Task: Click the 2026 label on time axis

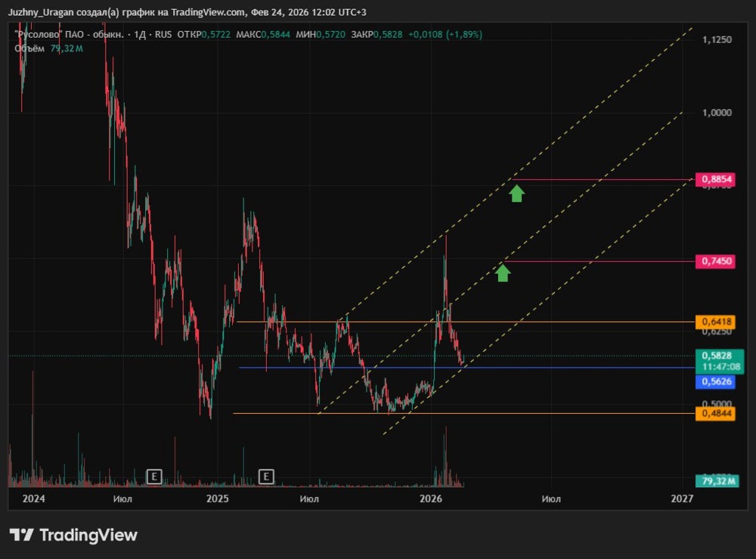Action: (x=431, y=498)
